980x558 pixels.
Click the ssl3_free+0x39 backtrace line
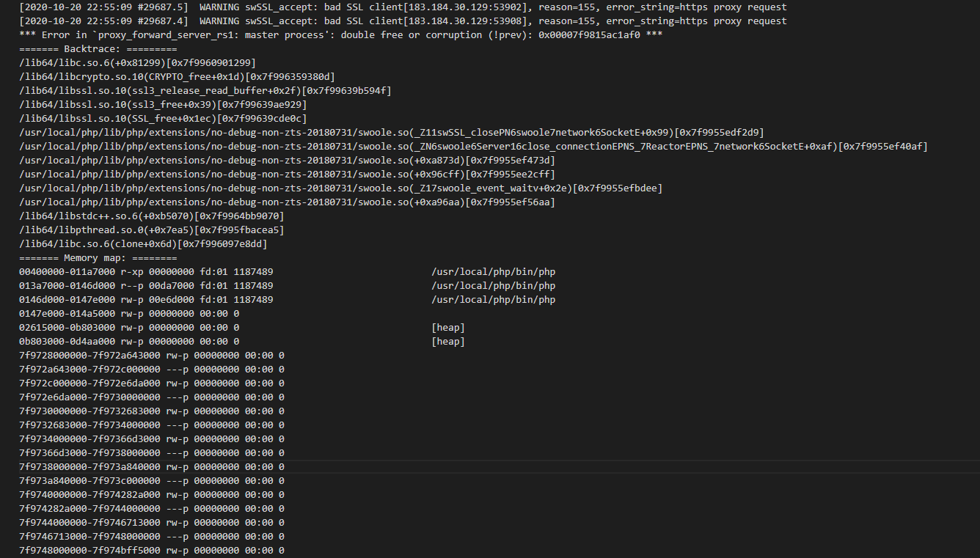pos(163,105)
